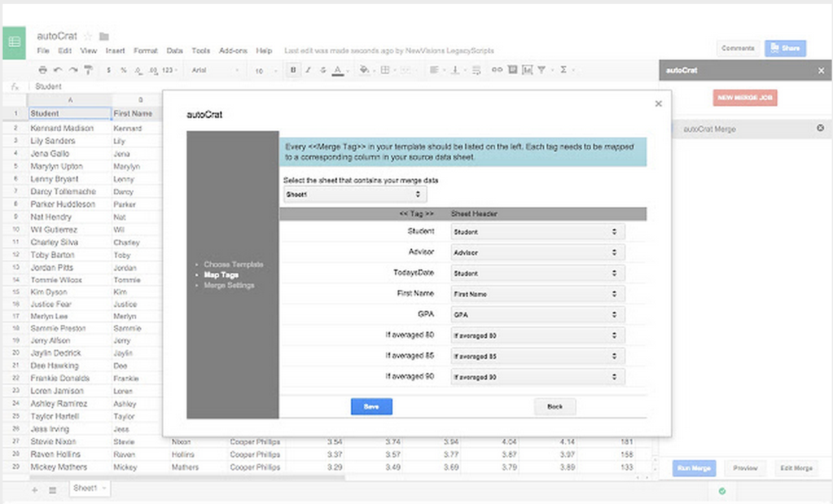This screenshot has width=833, height=504.
Task: Go to the Merge Settings step
Action: pyautogui.click(x=229, y=285)
